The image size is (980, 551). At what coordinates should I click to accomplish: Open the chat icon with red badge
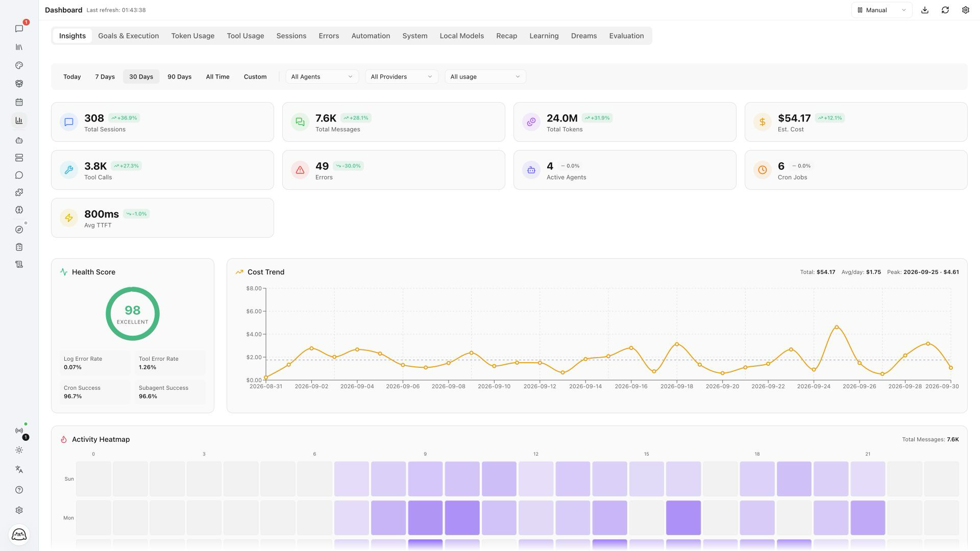[x=19, y=29]
